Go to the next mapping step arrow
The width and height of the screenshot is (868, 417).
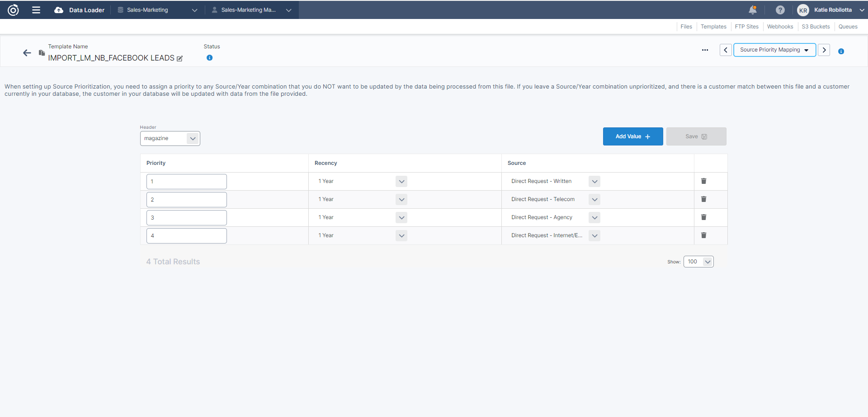824,50
